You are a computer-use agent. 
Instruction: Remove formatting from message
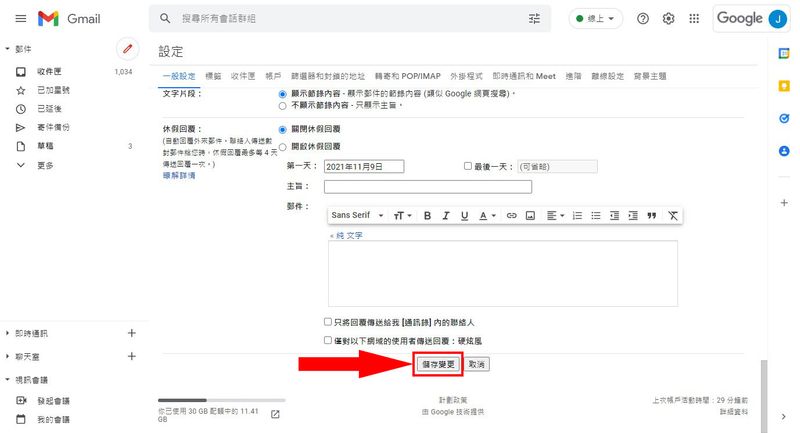673,216
